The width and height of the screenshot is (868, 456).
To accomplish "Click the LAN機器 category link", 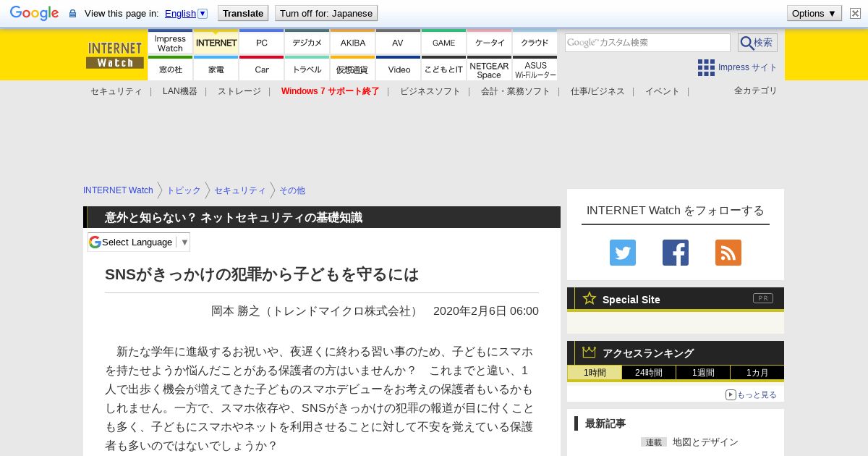I will coord(179,91).
